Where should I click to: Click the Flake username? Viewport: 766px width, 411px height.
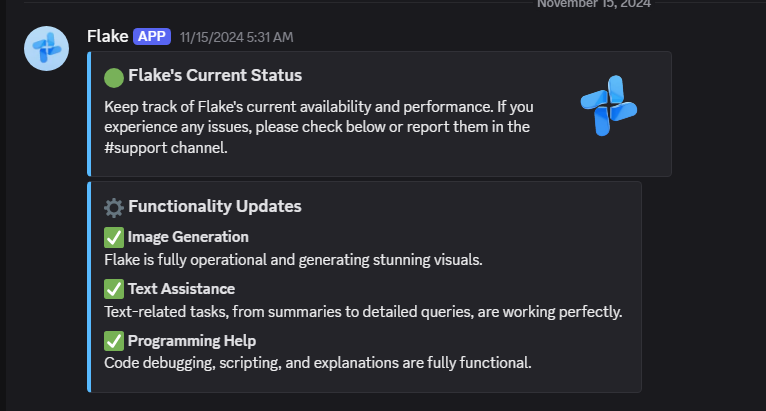tap(107, 36)
